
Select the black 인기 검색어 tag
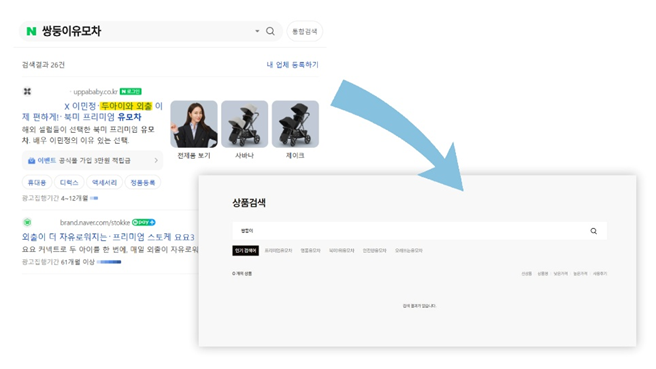click(246, 251)
